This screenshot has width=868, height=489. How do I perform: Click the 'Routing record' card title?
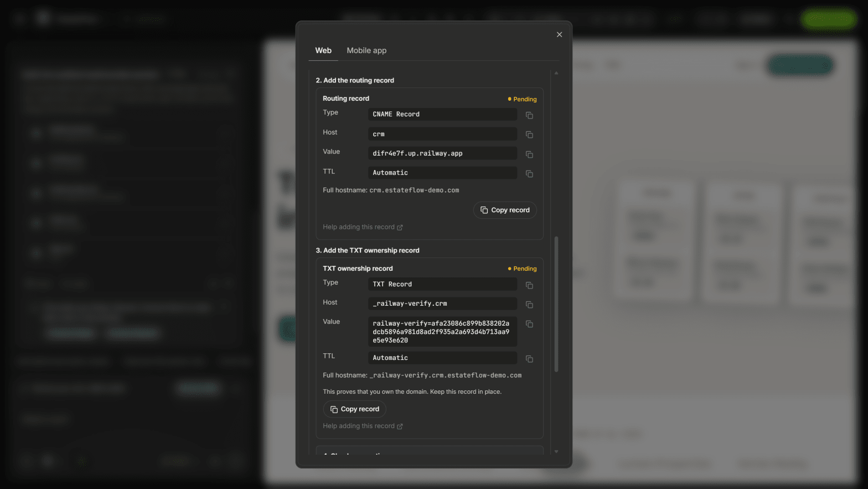coord(346,99)
